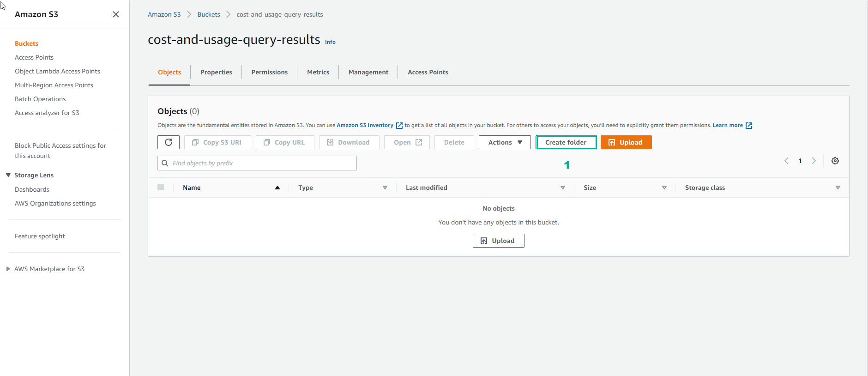Screen dimensions: 868x376
Task: Switch to the Metrics tab
Action: click(318, 72)
